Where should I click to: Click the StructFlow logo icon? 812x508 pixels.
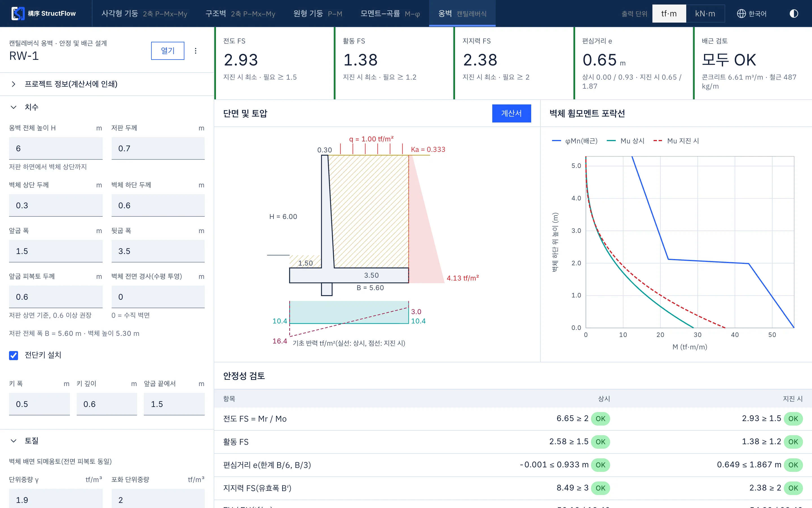(18, 14)
